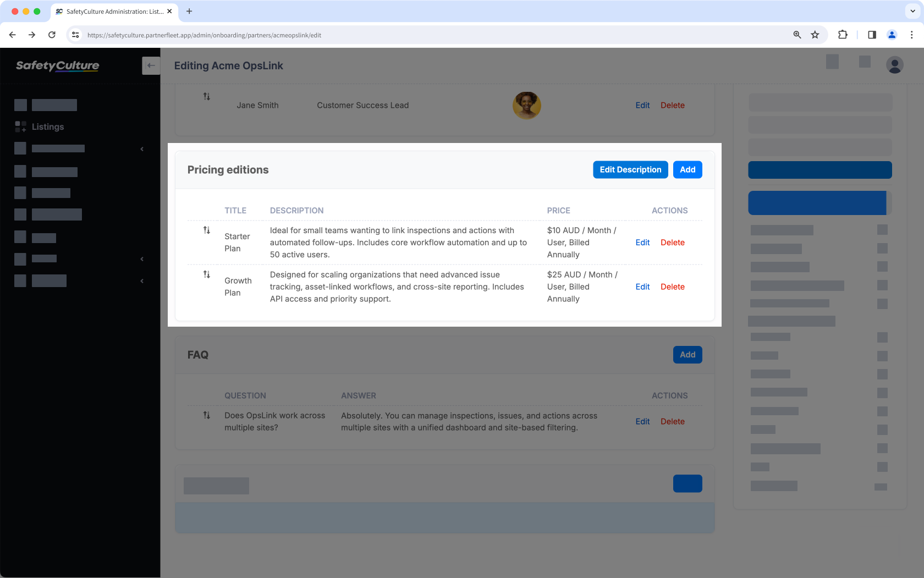Add a new pricing edition

(687, 169)
